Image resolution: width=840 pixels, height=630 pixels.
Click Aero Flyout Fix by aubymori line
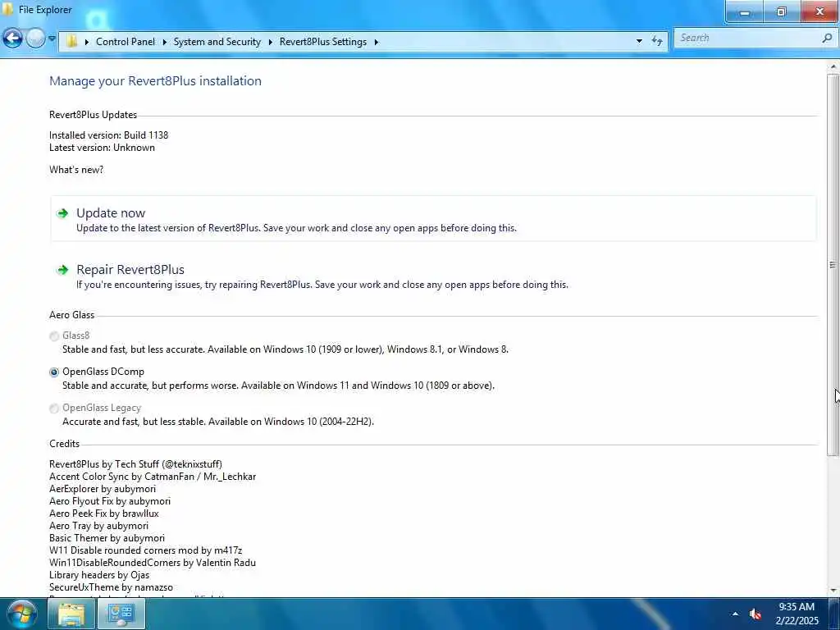click(110, 501)
